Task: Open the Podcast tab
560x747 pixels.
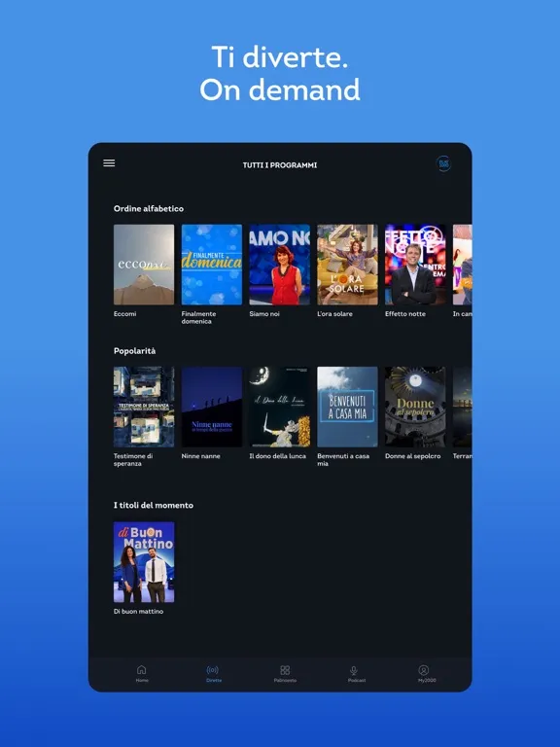Action: pos(356,674)
